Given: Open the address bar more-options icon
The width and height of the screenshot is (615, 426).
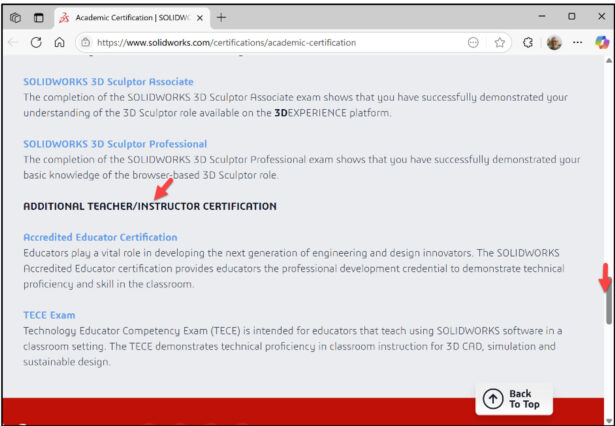Looking at the screenshot, I should [x=473, y=42].
